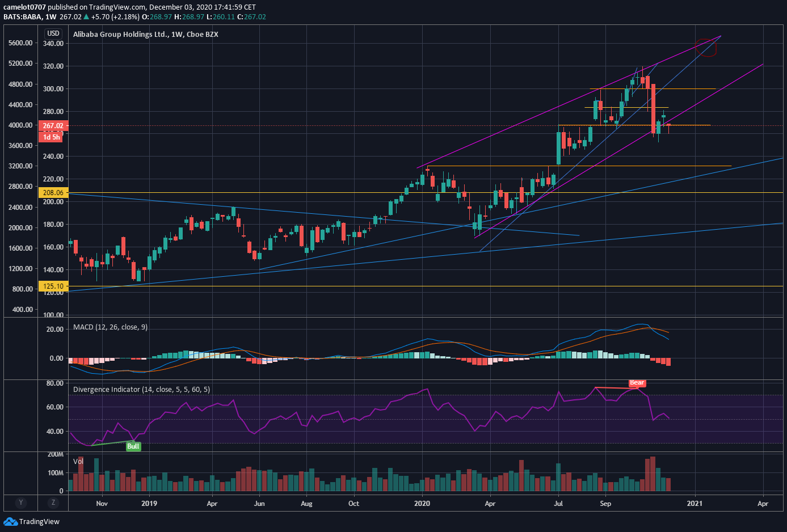Click the BATS:BABA symbol text in header
This screenshot has height=532, width=787.
(23, 17)
